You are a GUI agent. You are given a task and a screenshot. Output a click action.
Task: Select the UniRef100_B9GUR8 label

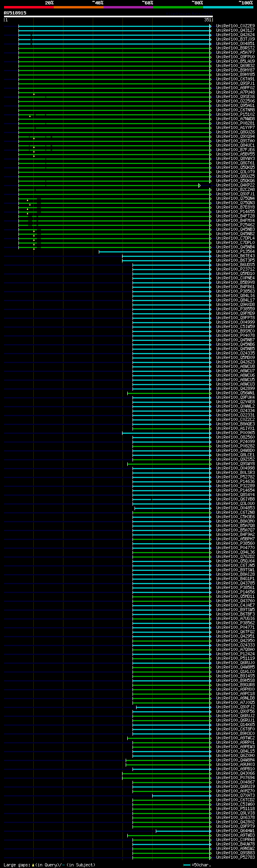click(x=235, y=685)
